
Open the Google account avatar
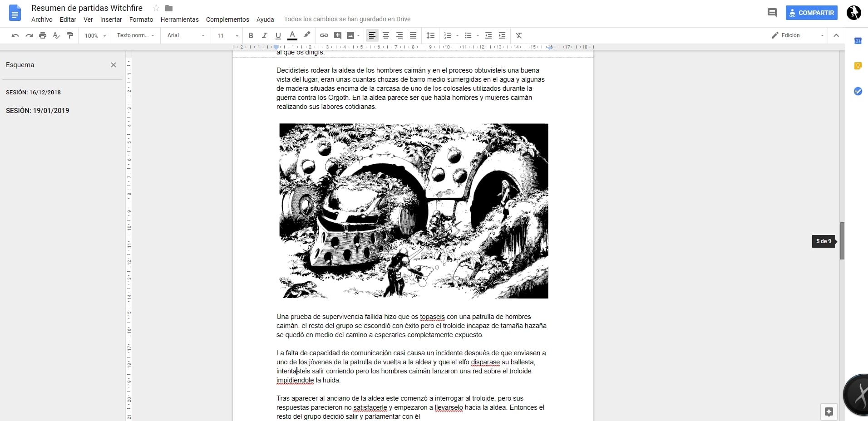point(854,13)
